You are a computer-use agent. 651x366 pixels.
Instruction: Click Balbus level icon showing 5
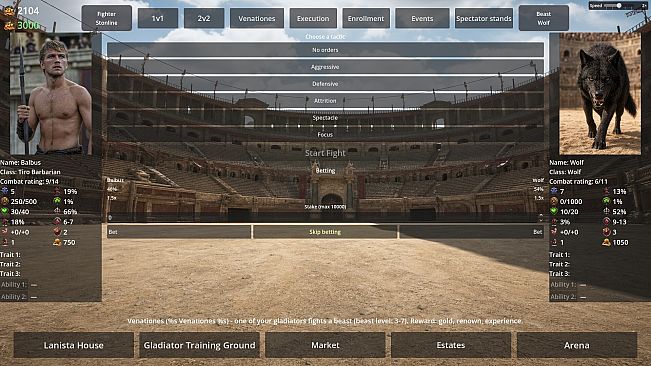[x=5, y=191]
